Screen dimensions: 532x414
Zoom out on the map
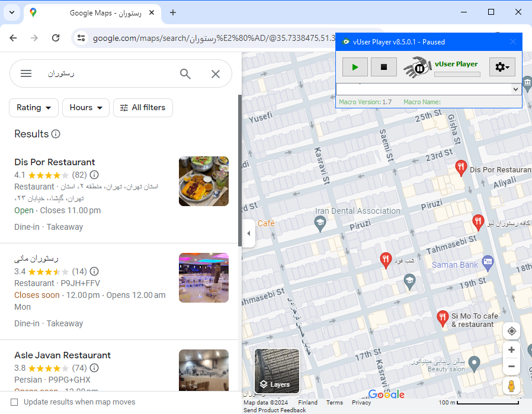click(512, 366)
